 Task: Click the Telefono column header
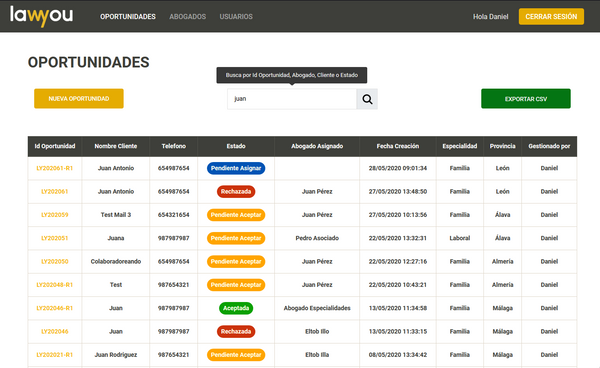pos(173,146)
